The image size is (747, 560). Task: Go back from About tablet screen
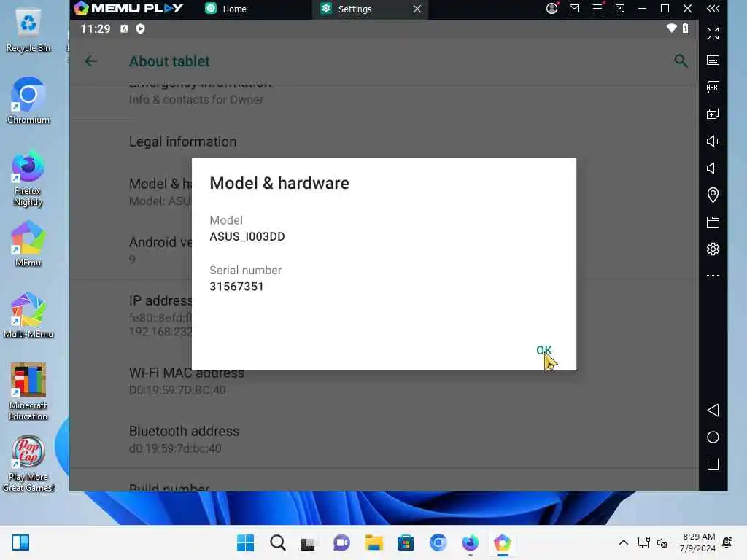click(x=91, y=61)
